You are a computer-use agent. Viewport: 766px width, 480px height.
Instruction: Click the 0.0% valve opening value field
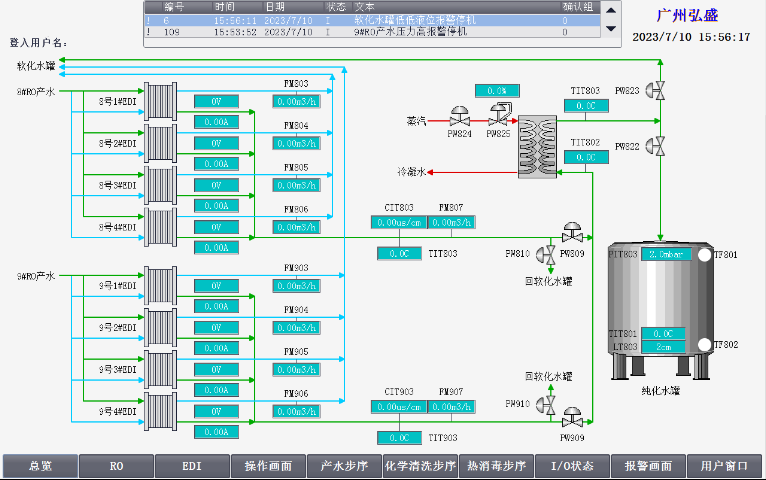tap(497, 91)
